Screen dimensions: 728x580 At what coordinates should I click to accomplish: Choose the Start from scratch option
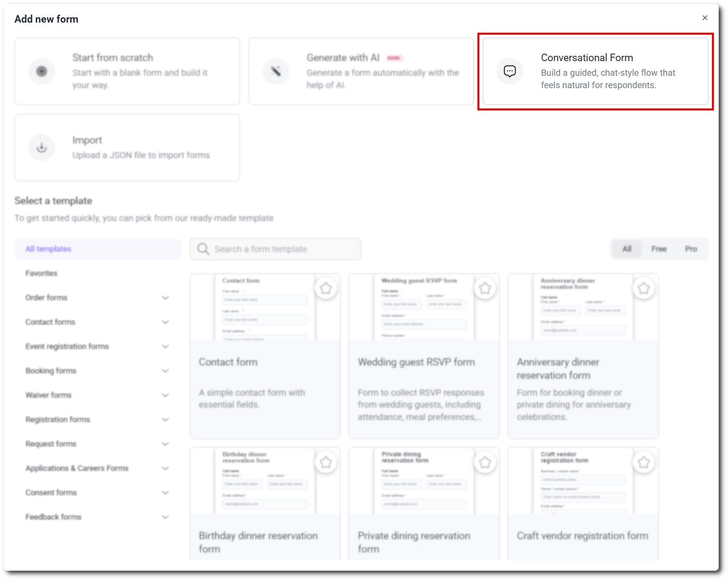coord(127,71)
